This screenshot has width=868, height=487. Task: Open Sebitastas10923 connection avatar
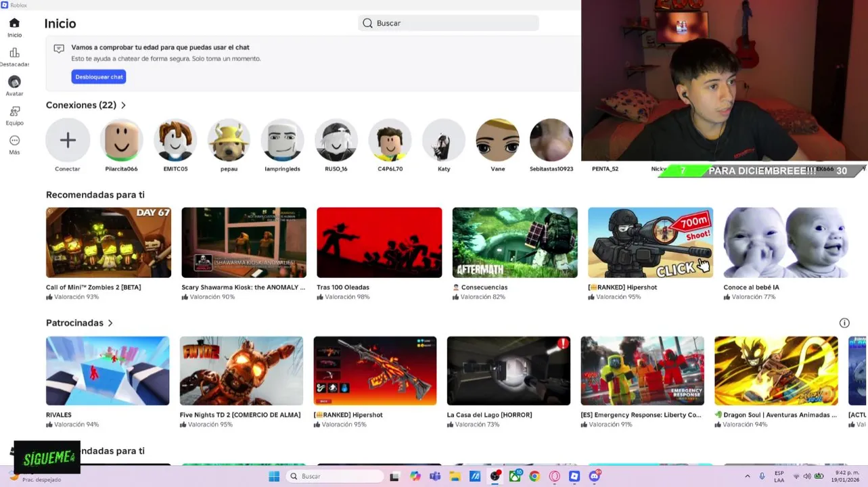(x=551, y=140)
